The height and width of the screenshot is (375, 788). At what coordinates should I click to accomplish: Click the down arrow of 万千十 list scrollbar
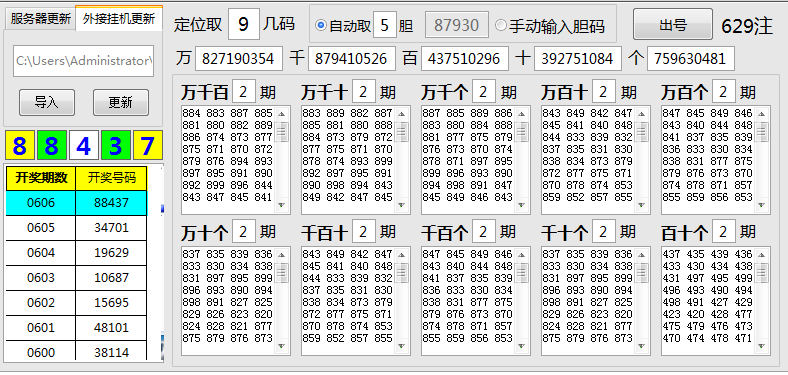(402, 205)
